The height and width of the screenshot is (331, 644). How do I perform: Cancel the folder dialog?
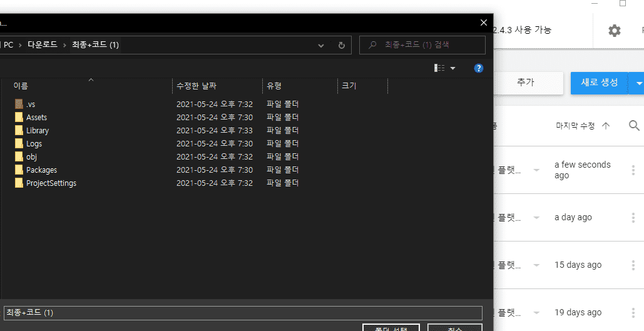[x=454, y=328]
